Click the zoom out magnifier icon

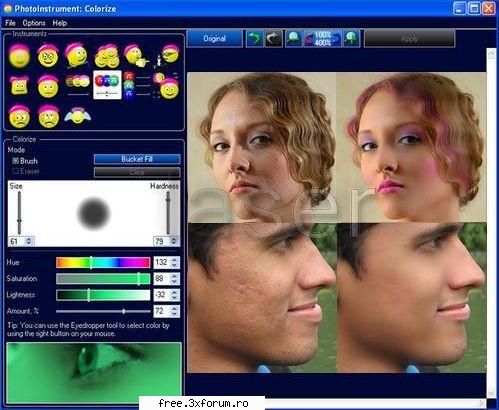[294, 39]
